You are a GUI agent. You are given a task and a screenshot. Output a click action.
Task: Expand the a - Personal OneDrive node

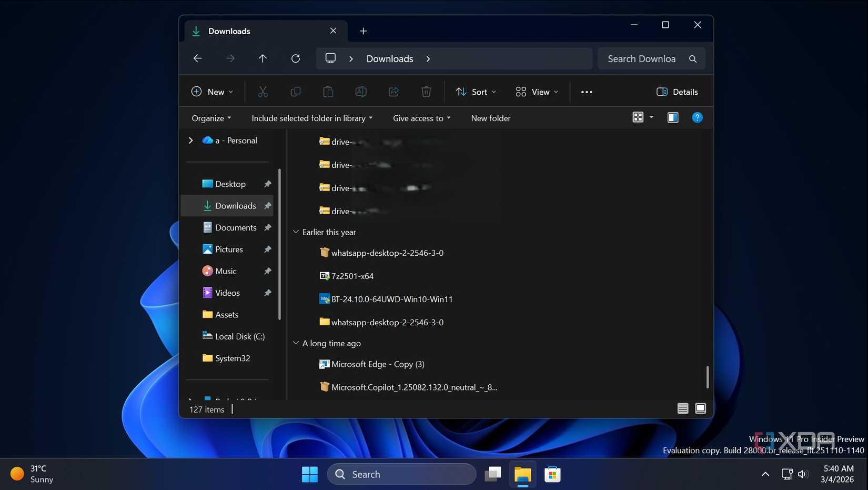tap(191, 141)
